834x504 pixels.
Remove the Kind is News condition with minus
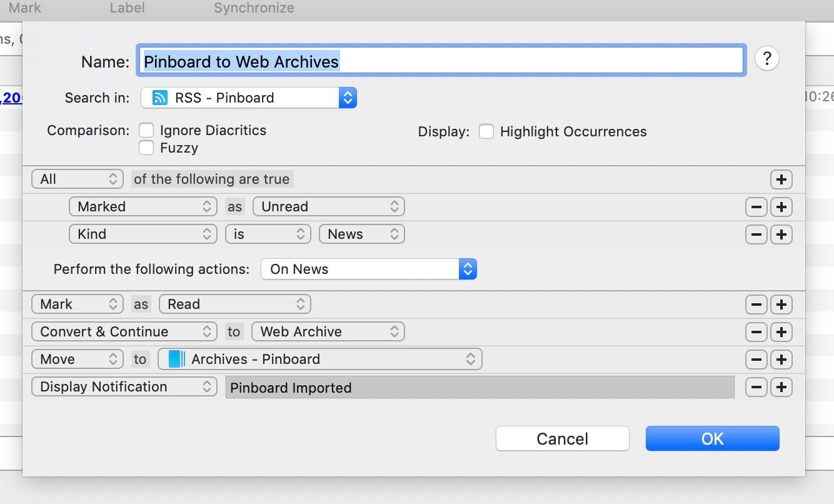click(756, 234)
